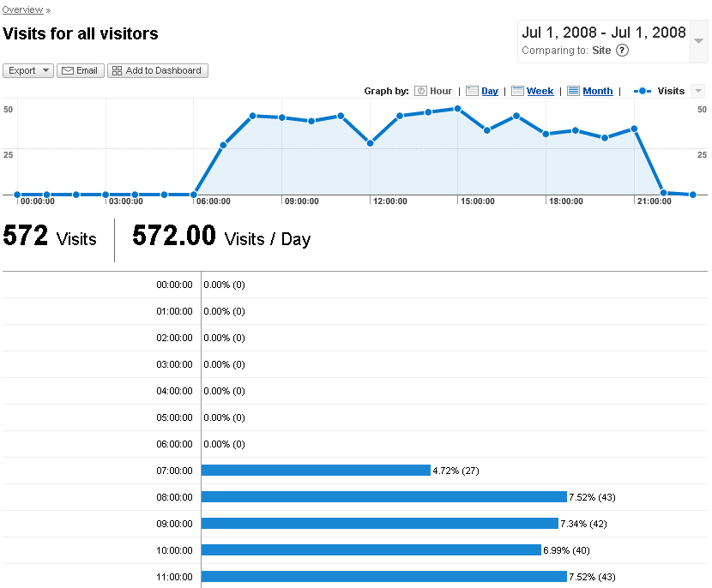712x588 pixels.
Task: Click the 21:00:00 axis label on graph
Action: [654, 201]
